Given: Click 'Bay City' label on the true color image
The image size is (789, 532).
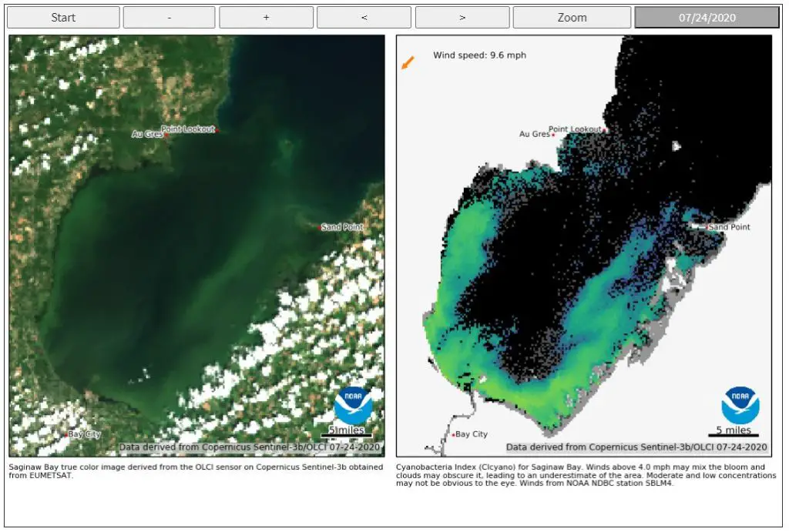Looking at the screenshot, I should pos(85,434).
